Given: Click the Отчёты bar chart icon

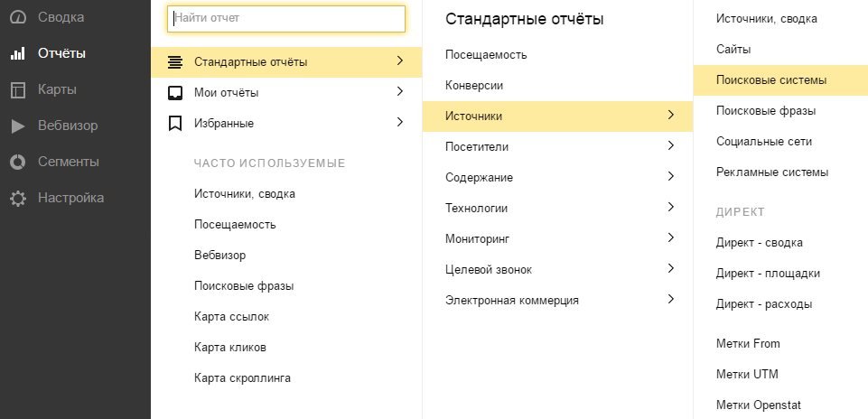Looking at the screenshot, I should click(18, 53).
